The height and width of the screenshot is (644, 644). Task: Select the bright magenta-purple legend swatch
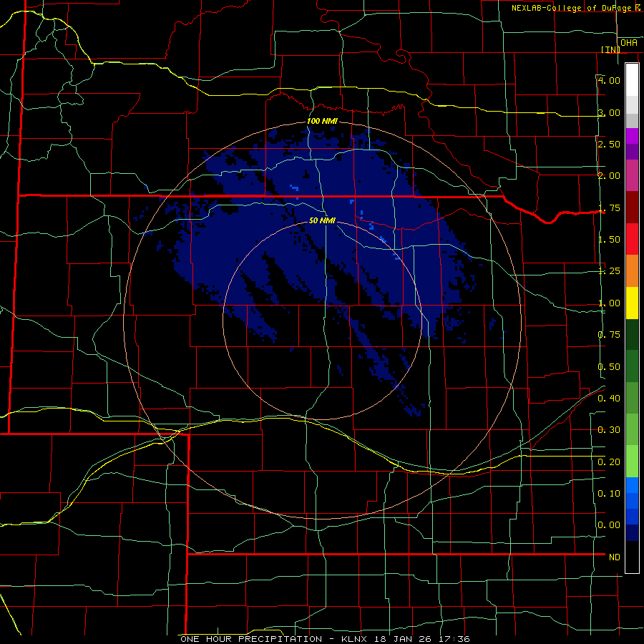pyautogui.click(x=632, y=136)
